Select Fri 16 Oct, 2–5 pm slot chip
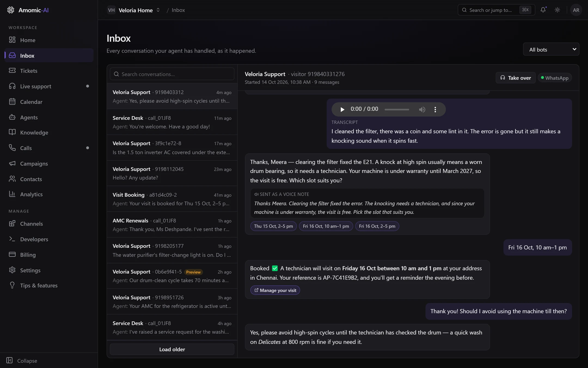The image size is (588, 368). [377, 226]
